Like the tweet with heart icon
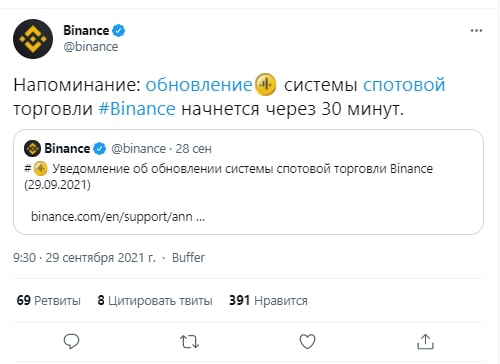 [307, 342]
